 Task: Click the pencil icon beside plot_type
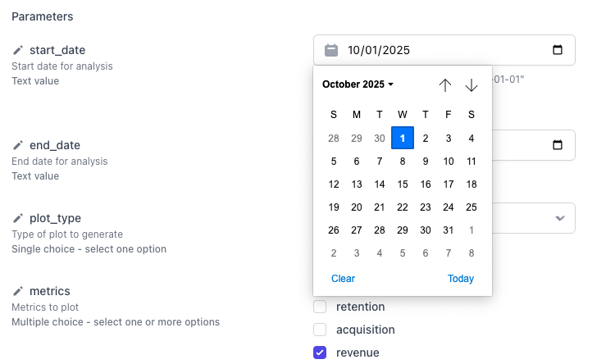(18, 218)
